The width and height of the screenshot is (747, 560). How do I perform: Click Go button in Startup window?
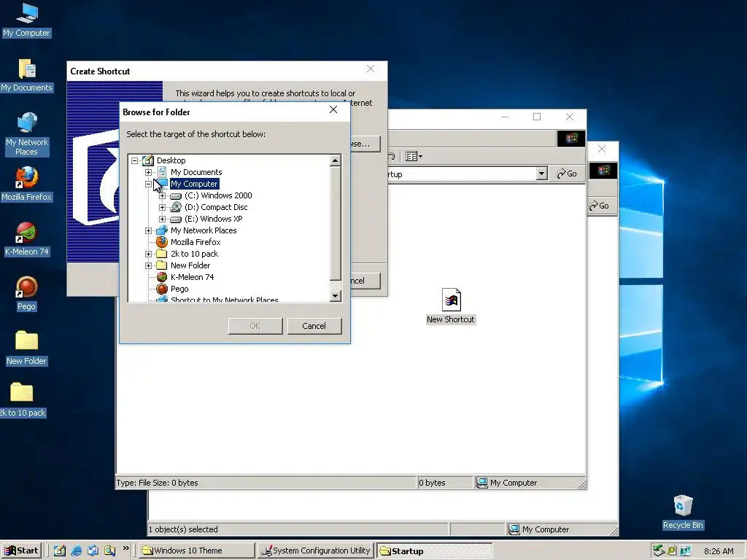(x=567, y=174)
